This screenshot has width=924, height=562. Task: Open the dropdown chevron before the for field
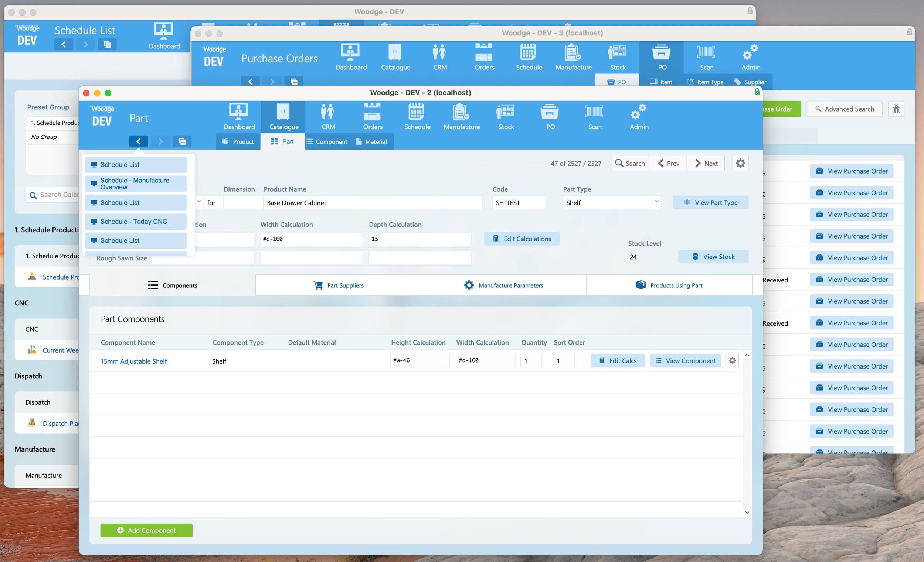(199, 202)
